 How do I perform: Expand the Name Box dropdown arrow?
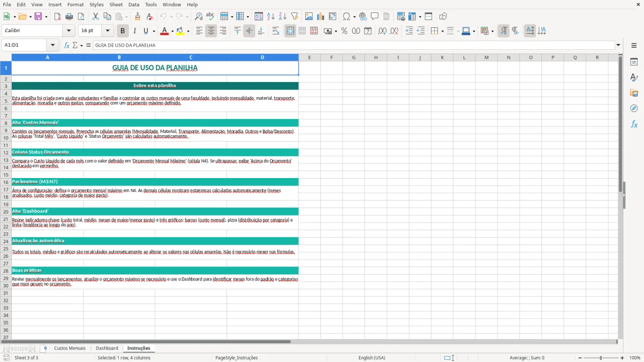[x=53, y=46]
